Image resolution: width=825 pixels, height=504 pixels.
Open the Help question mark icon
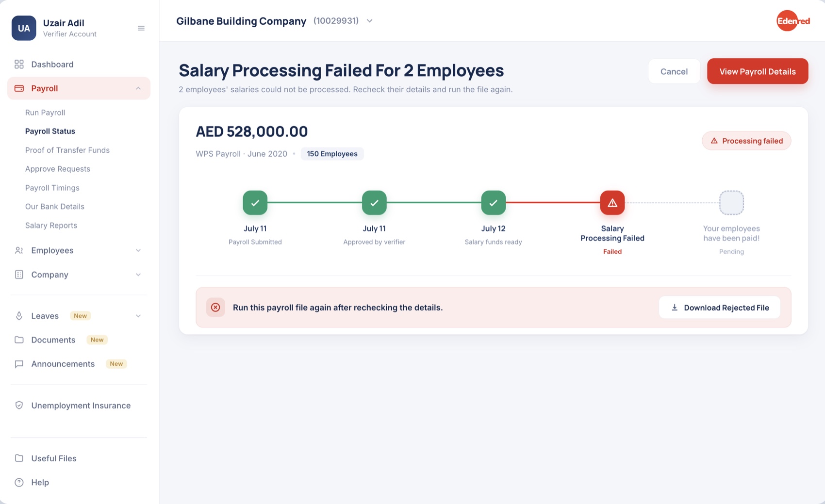[x=19, y=482]
